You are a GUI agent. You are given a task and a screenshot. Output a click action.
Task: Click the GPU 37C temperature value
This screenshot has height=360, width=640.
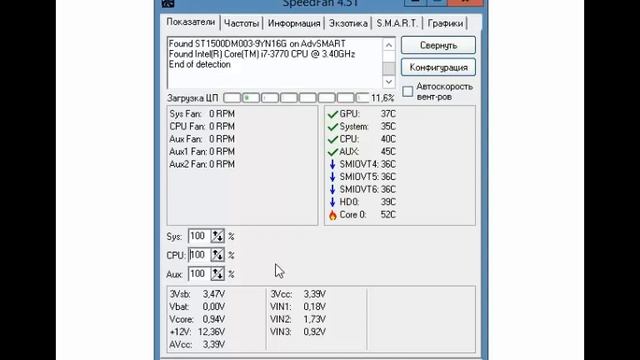click(388, 114)
